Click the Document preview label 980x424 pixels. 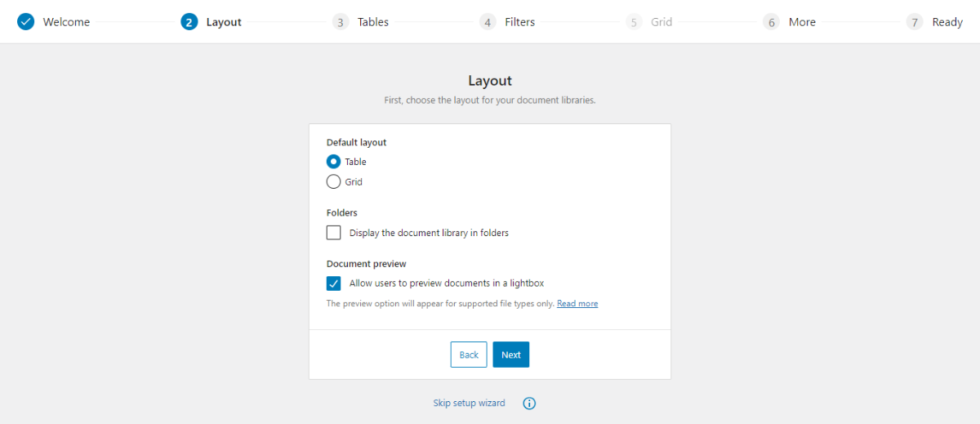point(367,264)
